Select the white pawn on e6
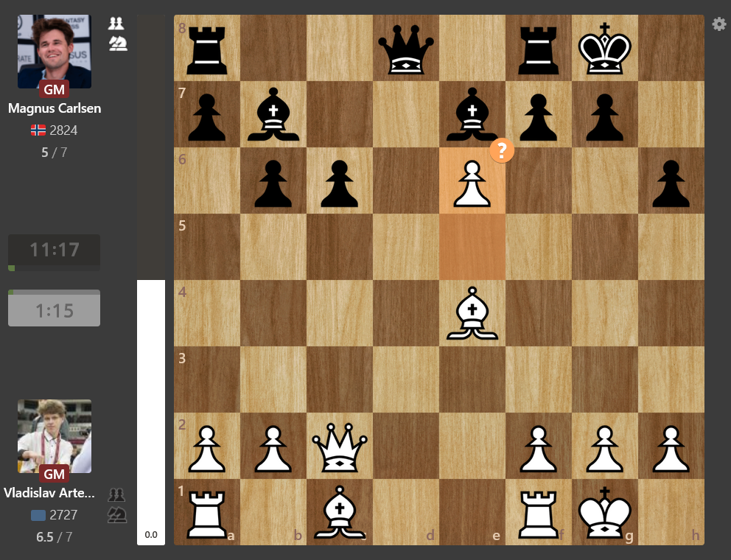Image resolution: width=731 pixels, height=560 pixels. 472,183
